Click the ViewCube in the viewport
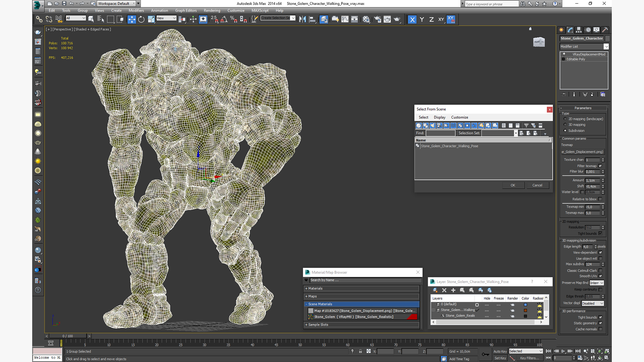The width and height of the screenshot is (644, 362). tap(539, 42)
